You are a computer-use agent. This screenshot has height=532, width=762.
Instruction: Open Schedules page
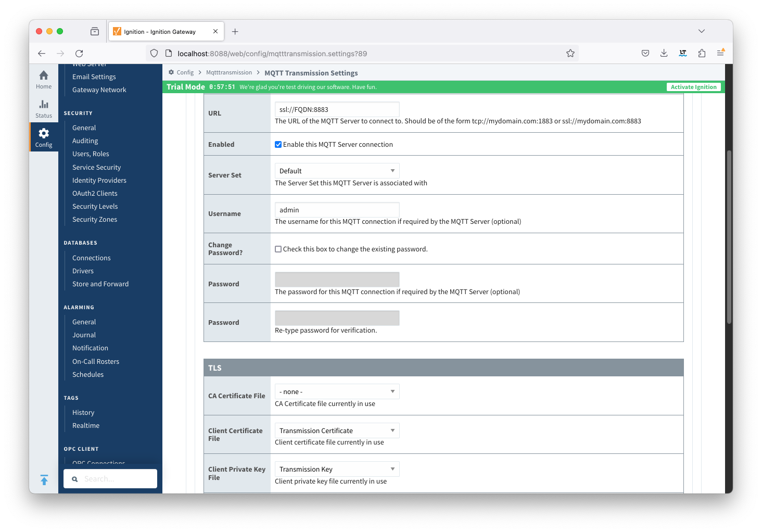(x=88, y=374)
